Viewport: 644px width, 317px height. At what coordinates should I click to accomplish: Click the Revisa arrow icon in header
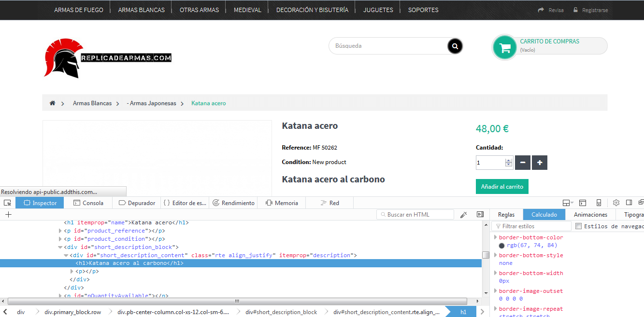pyautogui.click(x=541, y=10)
